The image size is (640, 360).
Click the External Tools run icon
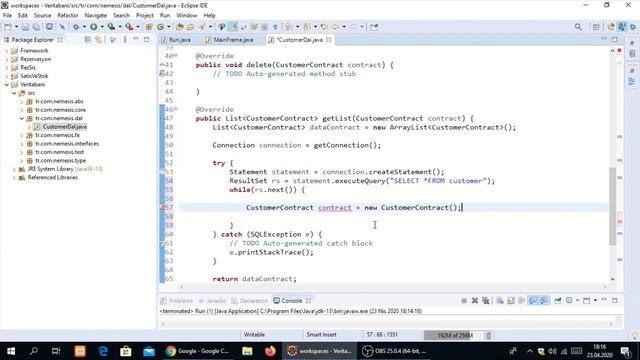point(129,27)
